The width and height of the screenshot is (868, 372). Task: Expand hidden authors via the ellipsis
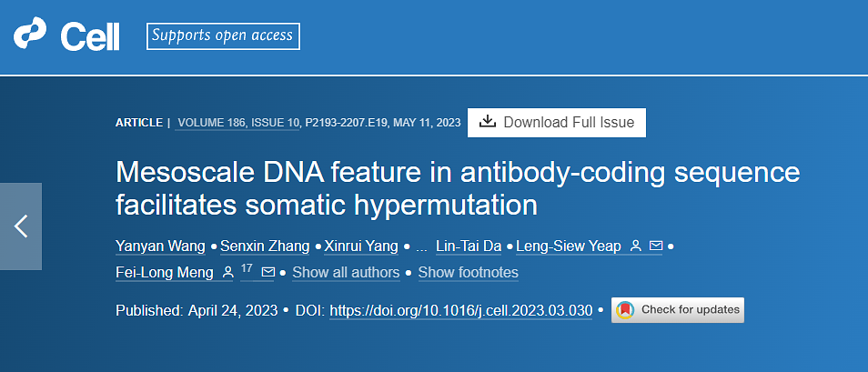(421, 246)
